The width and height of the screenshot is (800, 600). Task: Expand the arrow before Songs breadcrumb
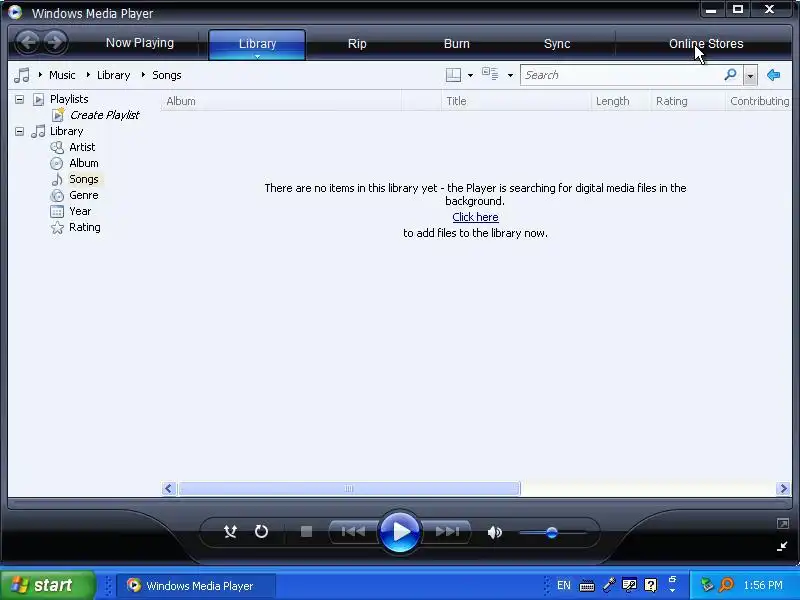pyautogui.click(x=143, y=75)
